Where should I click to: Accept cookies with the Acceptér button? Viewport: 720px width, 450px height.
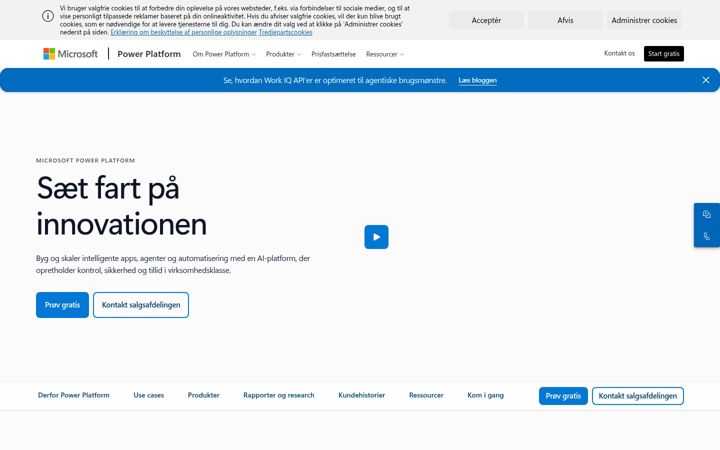pyautogui.click(x=486, y=20)
